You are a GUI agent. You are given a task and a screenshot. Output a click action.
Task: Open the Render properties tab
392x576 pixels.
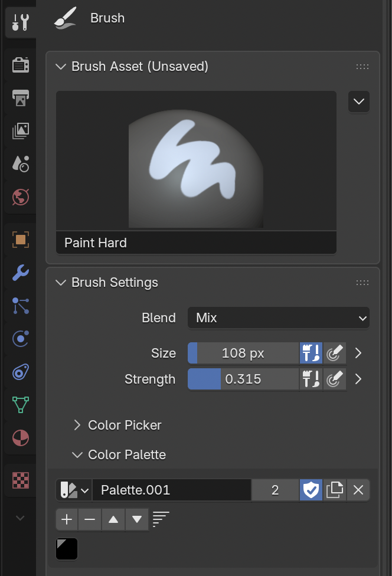click(21, 65)
